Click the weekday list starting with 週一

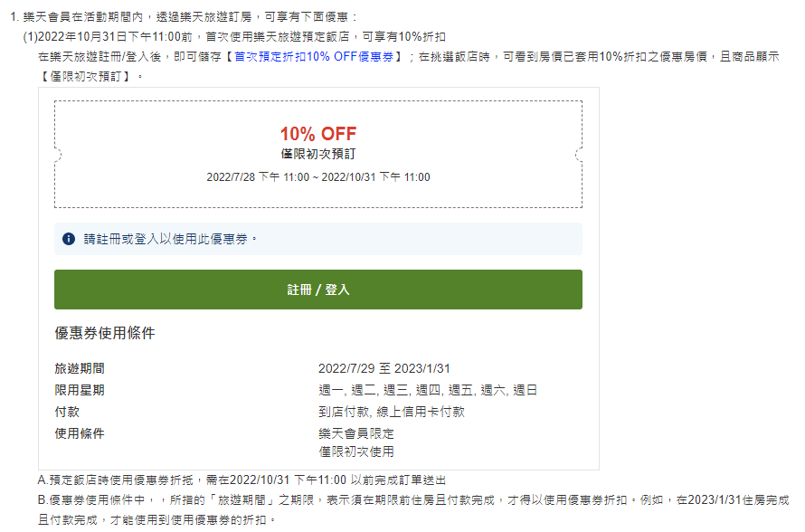click(428, 390)
